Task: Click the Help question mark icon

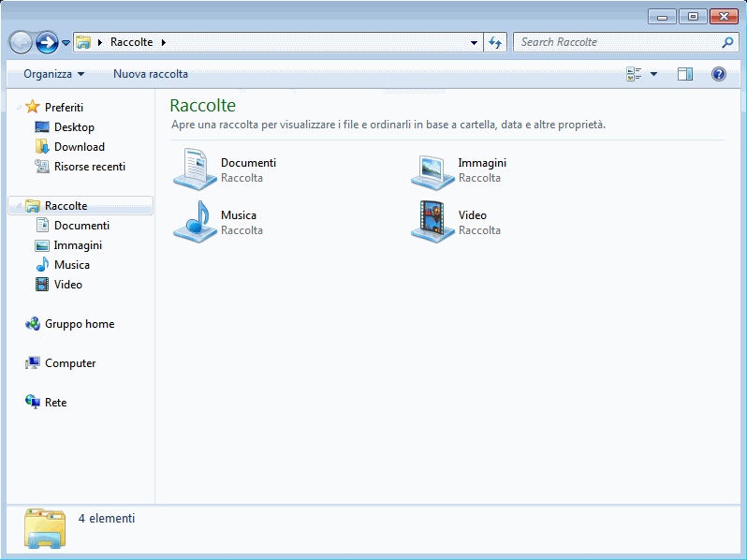Action: pyautogui.click(x=719, y=74)
